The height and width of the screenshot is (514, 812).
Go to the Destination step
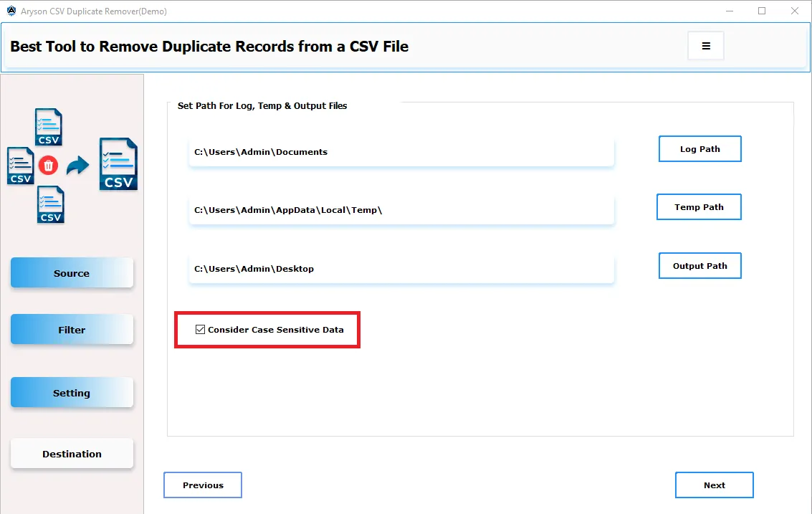click(x=72, y=454)
